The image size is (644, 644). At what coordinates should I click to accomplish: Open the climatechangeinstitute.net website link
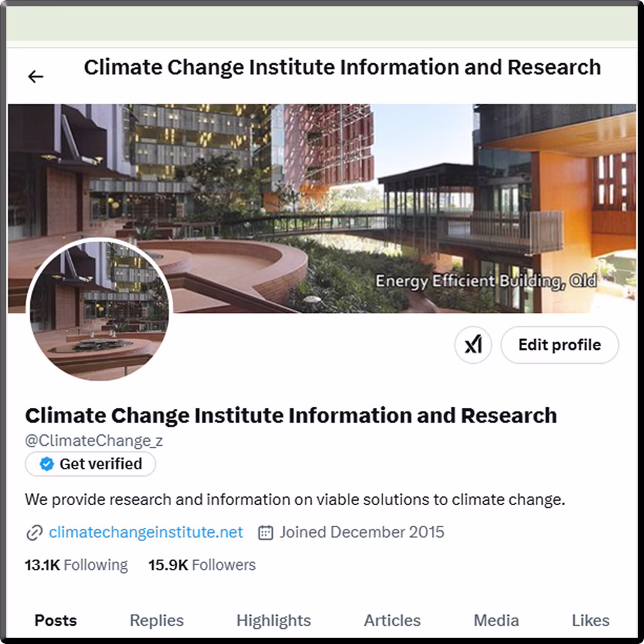pyautogui.click(x=146, y=532)
